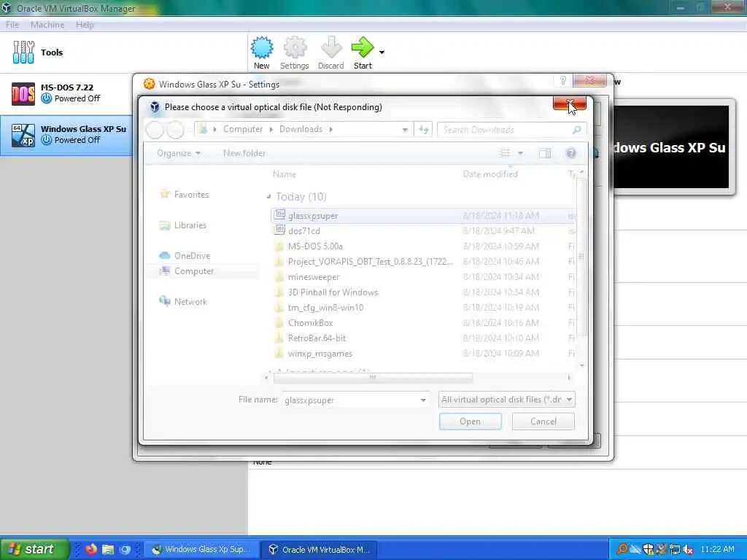Open the Machine menu

(x=47, y=25)
